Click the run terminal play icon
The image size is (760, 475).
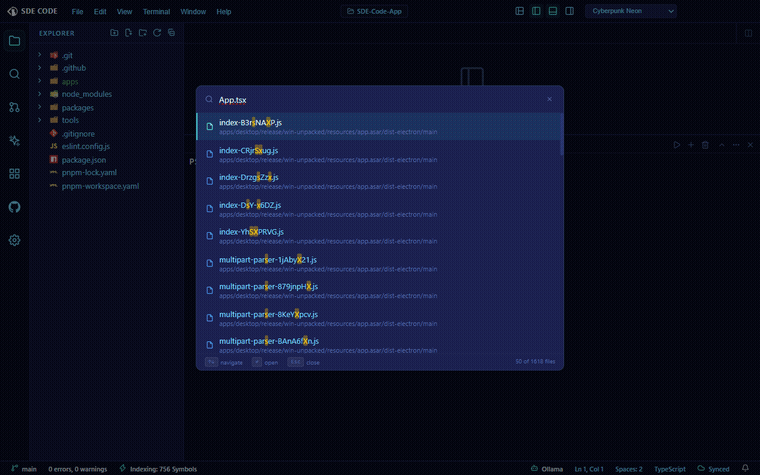[x=677, y=145]
